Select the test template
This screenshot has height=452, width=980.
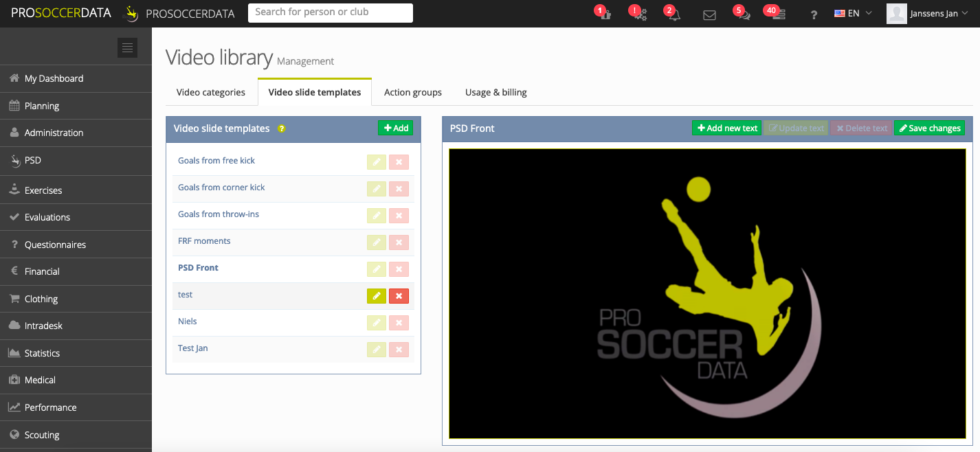[186, 295]
